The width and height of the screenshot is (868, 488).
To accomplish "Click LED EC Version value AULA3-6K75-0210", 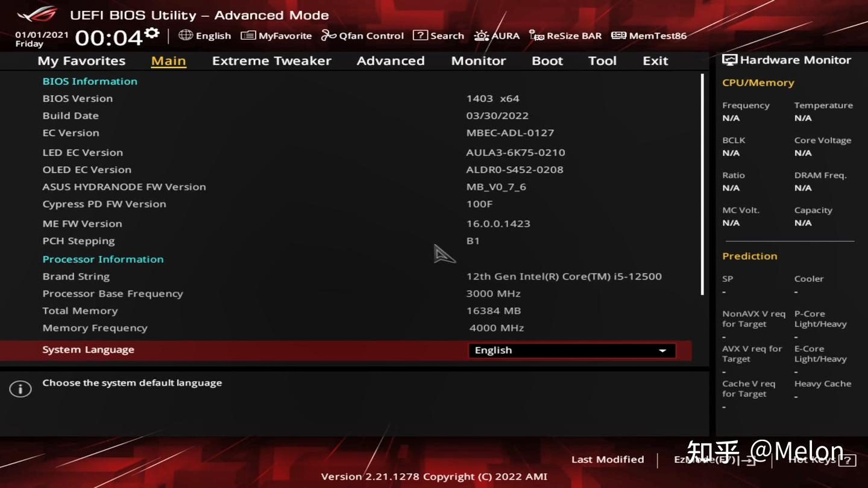I will click(515, 152).
